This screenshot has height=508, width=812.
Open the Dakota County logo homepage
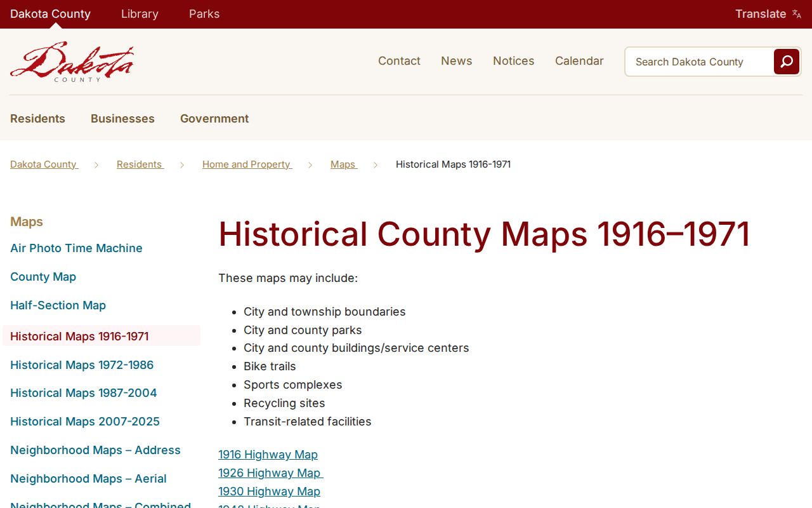[72, 62]
